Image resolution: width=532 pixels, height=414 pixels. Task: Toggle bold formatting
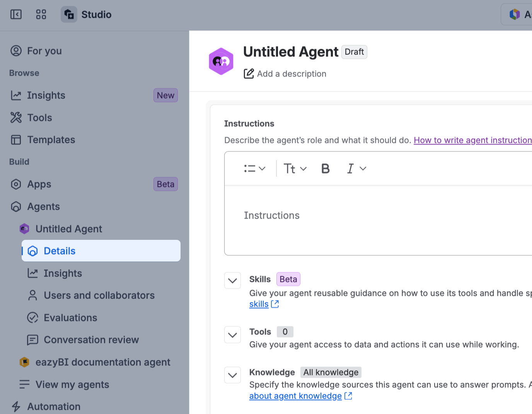pos(326,168)
